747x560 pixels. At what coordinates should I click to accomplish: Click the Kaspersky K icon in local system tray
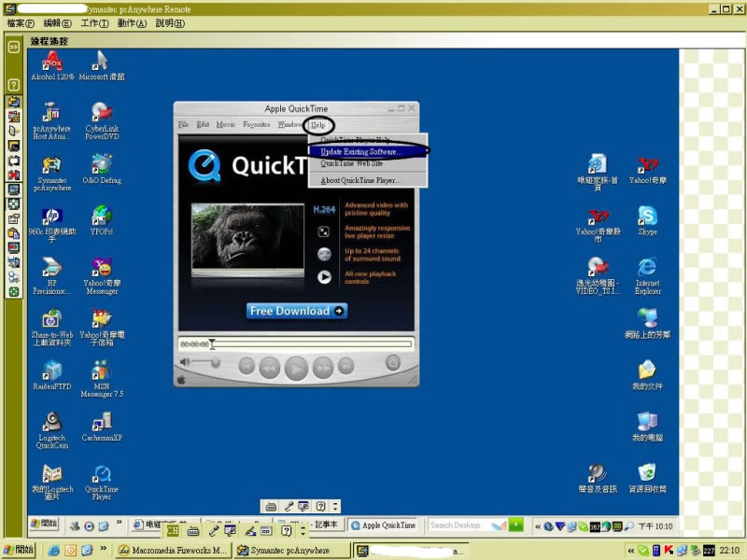[669, 551]
